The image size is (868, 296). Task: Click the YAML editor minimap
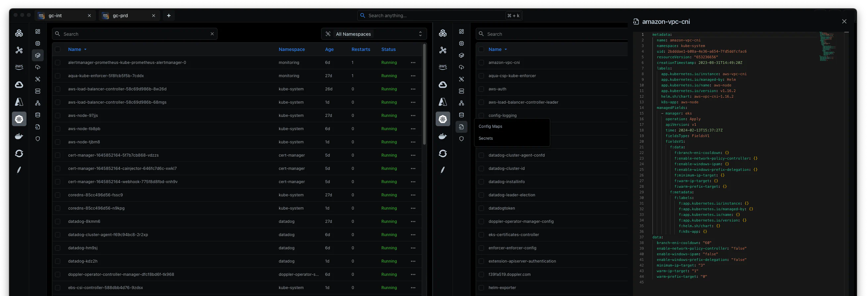(x=827, y=47)
